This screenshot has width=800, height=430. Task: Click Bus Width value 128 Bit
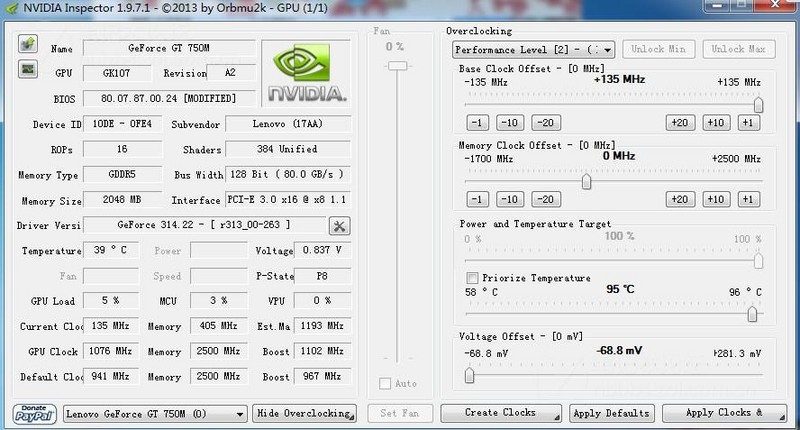coord(288,174)
